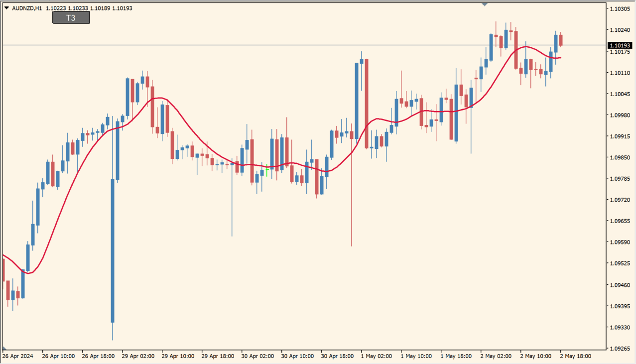Open the triangle menu beside AUDNZD,H1
Viewport: 636px width, 364px height.
tap(6, 8)
